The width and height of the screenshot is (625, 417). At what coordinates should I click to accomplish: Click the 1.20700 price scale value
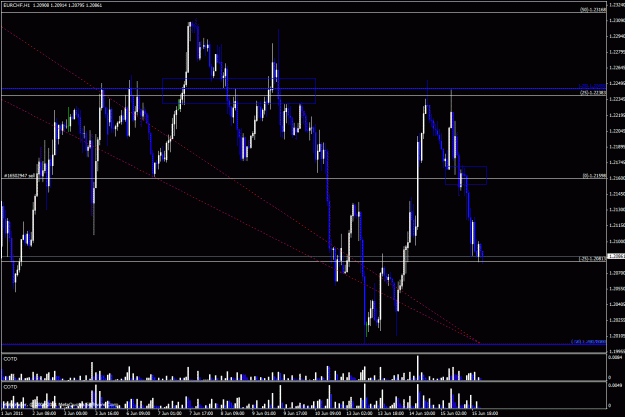pyautogui.click(x=616, y=273)
